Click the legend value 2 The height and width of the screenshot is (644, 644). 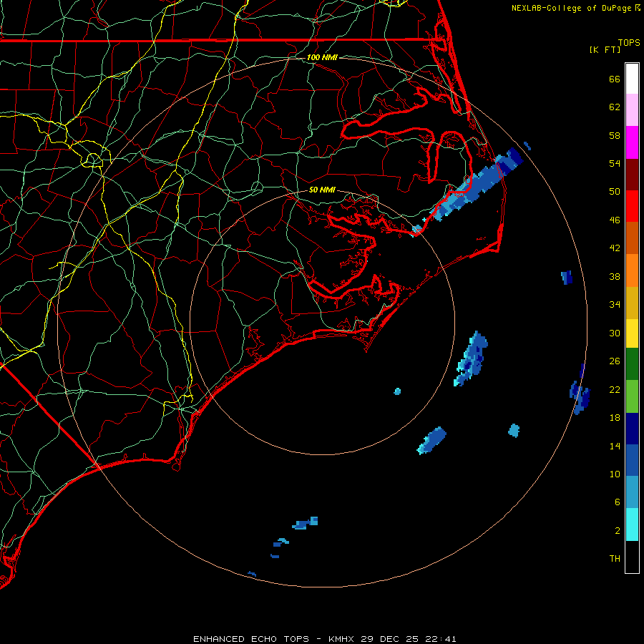coord(618,531)
